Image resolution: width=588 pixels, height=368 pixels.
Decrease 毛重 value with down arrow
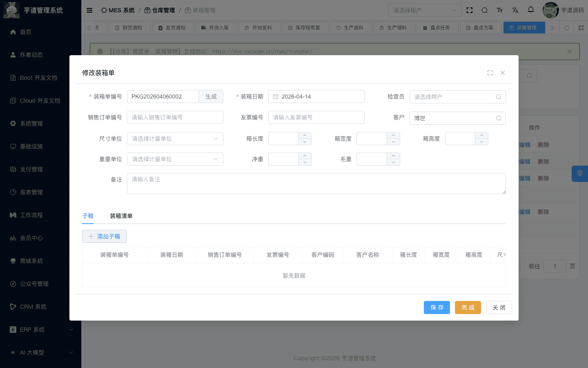point(393,162)
